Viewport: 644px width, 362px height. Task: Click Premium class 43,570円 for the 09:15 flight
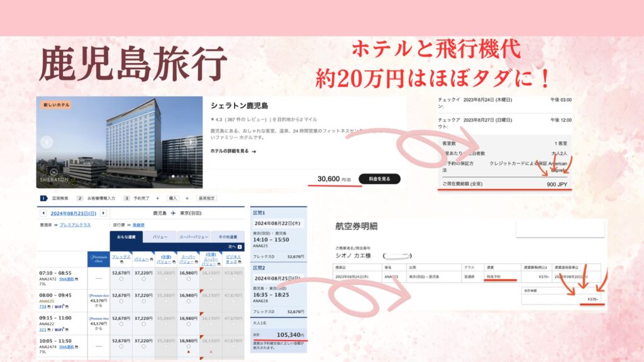tap(99, 324)
